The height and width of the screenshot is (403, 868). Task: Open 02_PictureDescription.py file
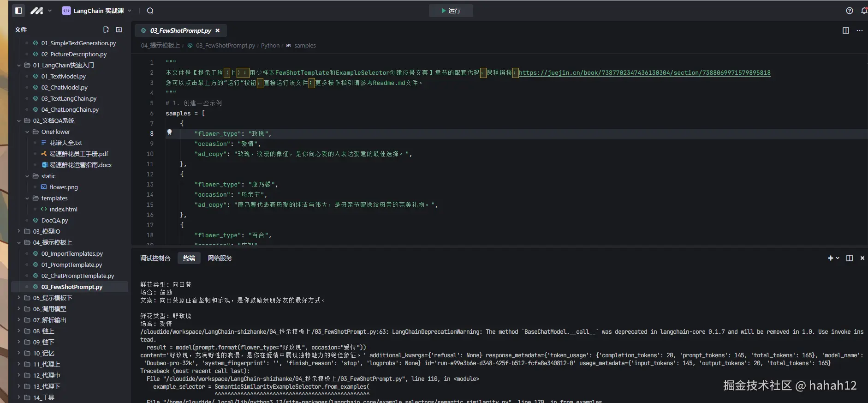pos(69,54)
